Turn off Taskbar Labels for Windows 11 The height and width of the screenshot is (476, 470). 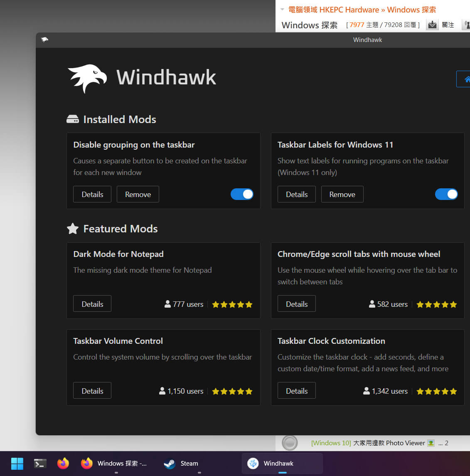[446, 194]
